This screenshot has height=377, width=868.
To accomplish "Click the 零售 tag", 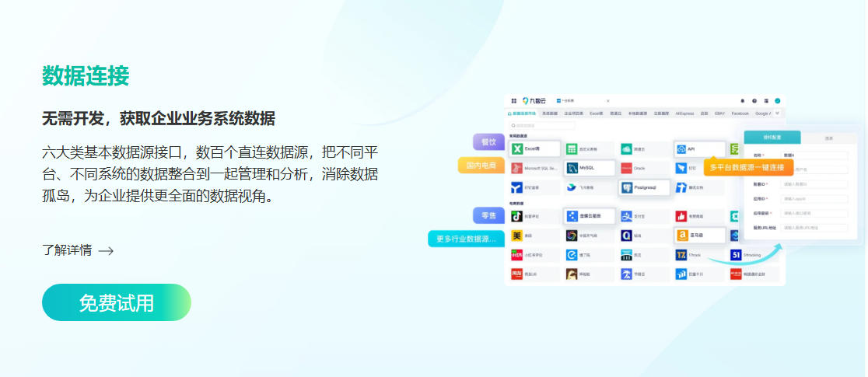I will pos(488,215).
